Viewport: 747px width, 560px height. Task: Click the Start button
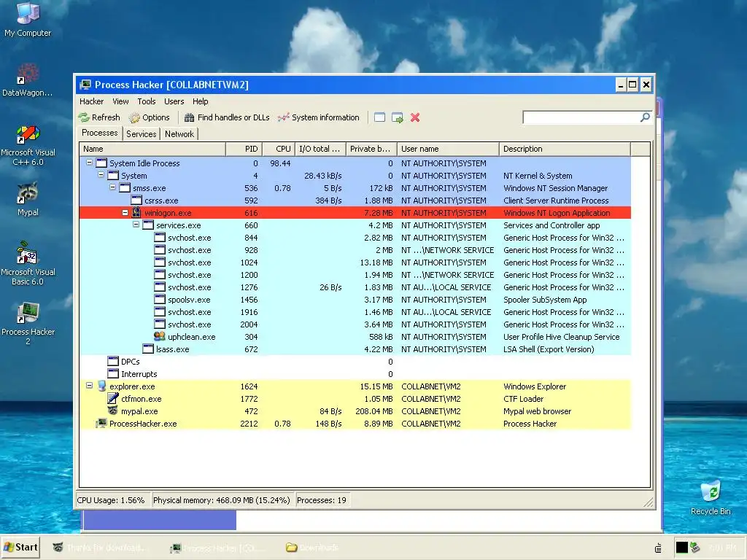(20, 547)
